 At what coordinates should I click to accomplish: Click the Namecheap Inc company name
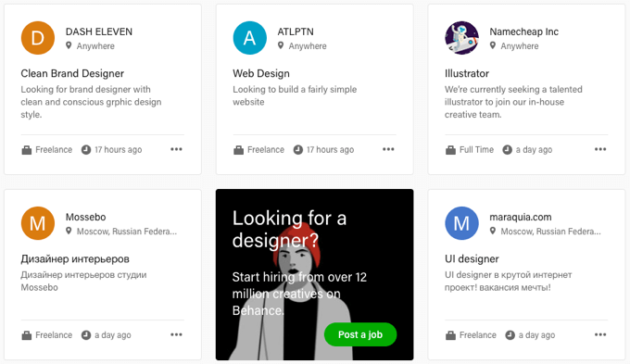[524, 31]
